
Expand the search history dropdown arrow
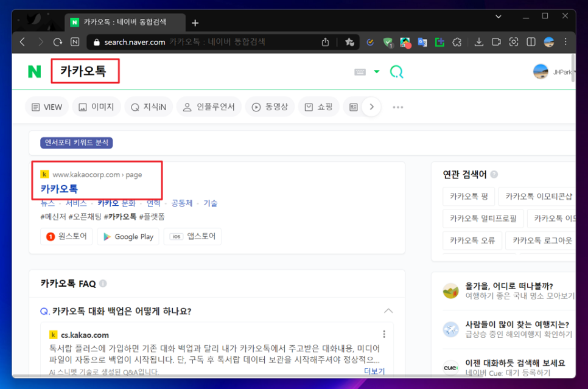(x=377, y=71)
